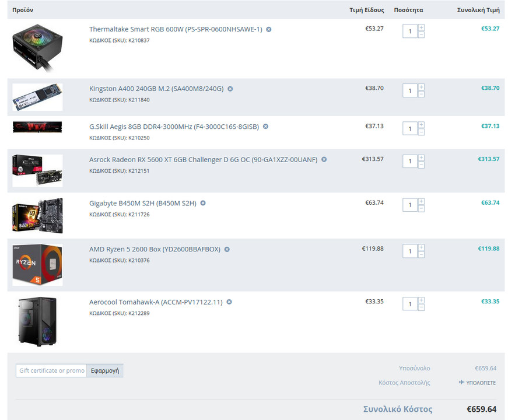Open Aerocool Tomahawk-A case thumbnail image

pyautogui.click(x=37, y=322)
